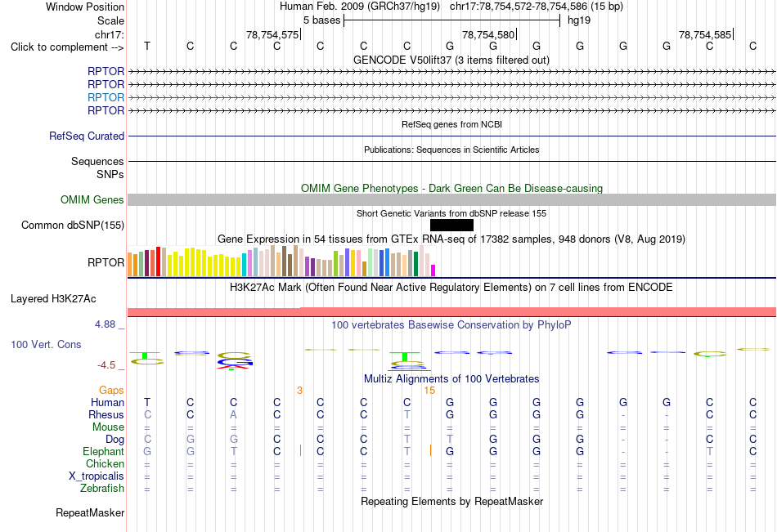Click the 'Human' alignment row label

click(107, 402)
